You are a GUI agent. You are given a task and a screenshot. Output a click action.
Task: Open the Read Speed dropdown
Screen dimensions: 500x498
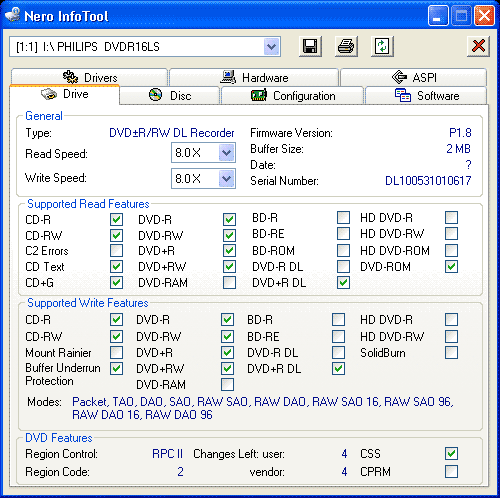click(226, 153)
